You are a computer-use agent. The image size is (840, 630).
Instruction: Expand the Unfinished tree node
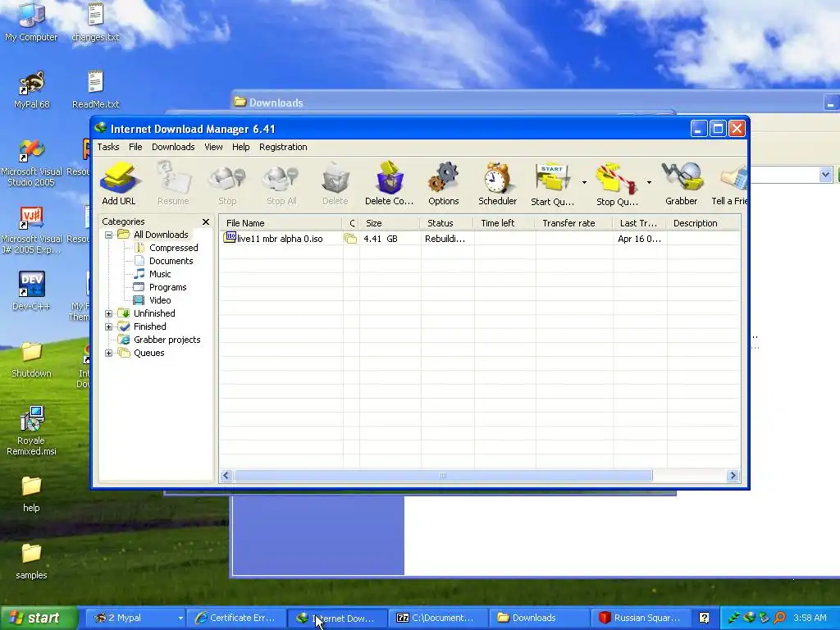pos(109,313)
